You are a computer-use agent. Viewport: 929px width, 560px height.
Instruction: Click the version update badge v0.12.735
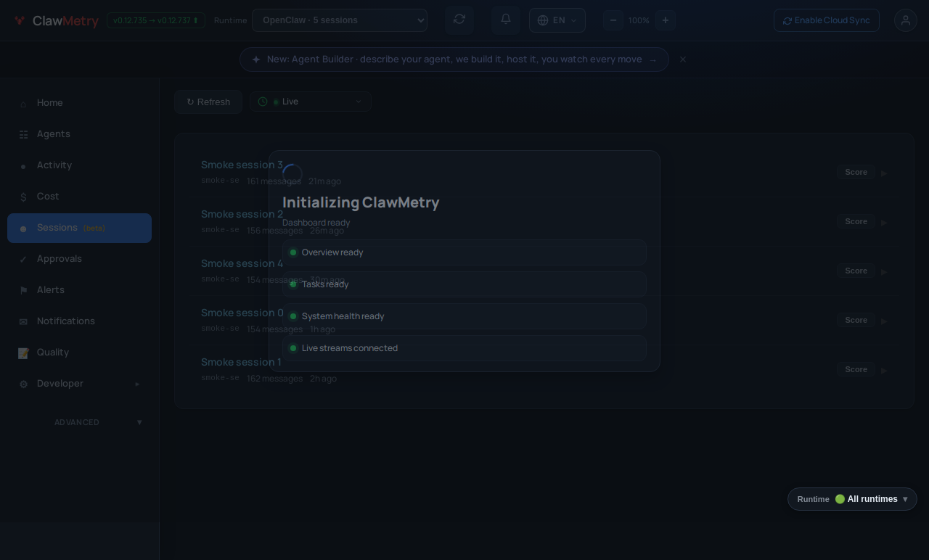pos(156,20)
